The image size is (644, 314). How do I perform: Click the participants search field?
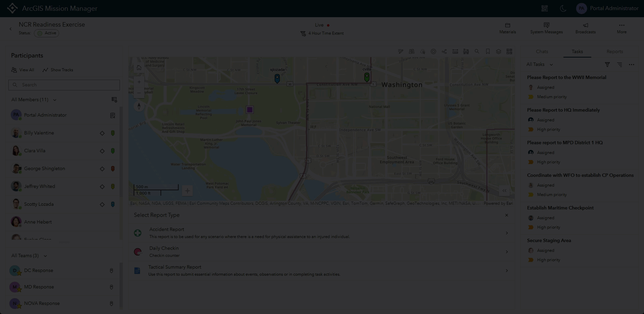[x=64, y=85]
